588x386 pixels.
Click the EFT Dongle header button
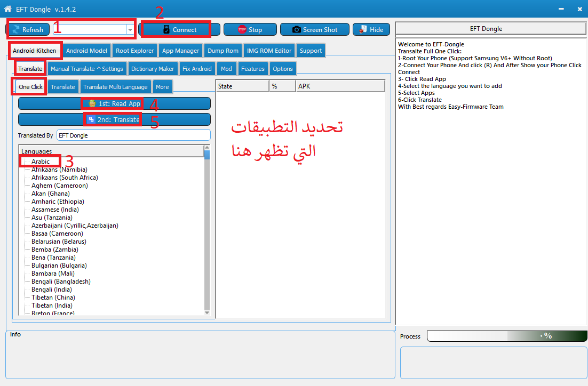tap(490, 28)
